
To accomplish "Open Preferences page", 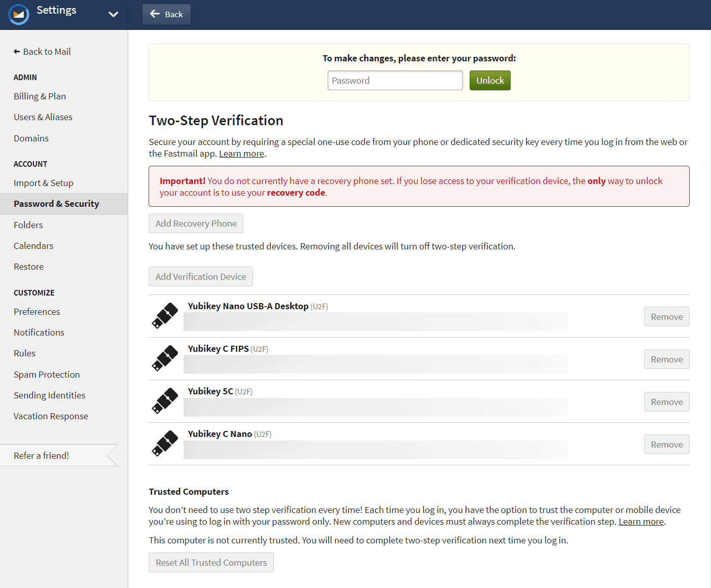I will point(37,312).
